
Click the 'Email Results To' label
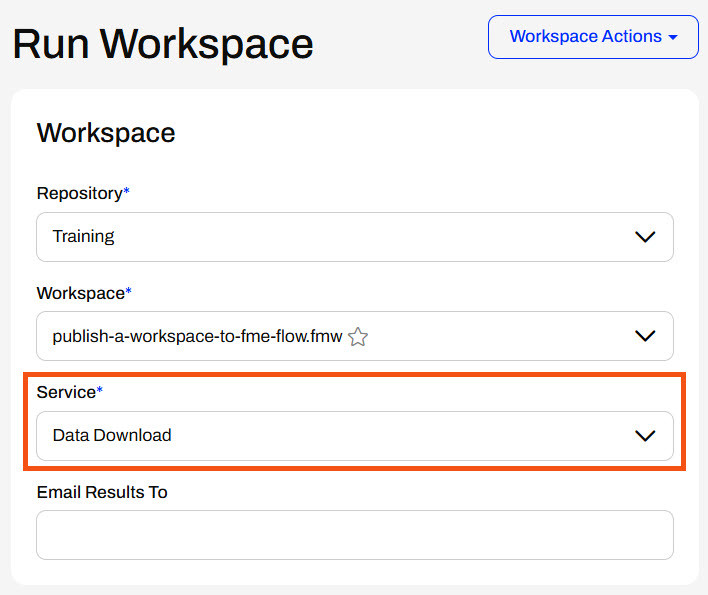pyautogui.click(x=102, y=492)
